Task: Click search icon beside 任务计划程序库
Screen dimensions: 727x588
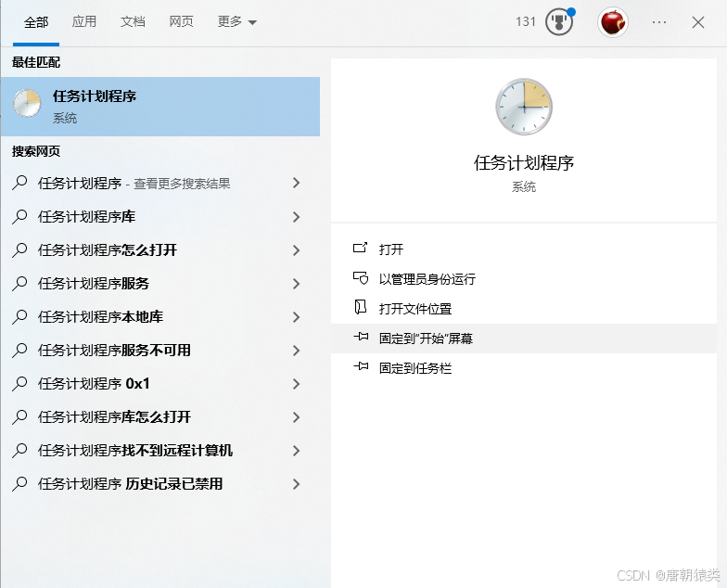Action: pos(19,217)
